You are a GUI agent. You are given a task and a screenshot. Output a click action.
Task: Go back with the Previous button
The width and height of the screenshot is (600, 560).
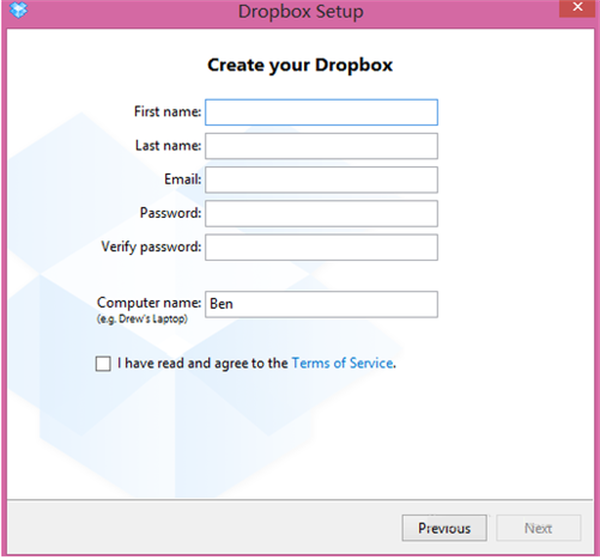click(444, 528)
